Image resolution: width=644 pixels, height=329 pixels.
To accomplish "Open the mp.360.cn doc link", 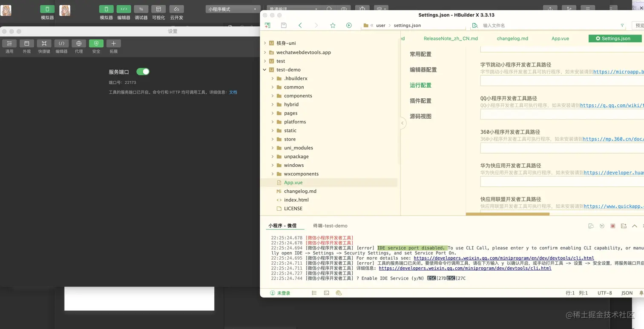I will (613, 139).
